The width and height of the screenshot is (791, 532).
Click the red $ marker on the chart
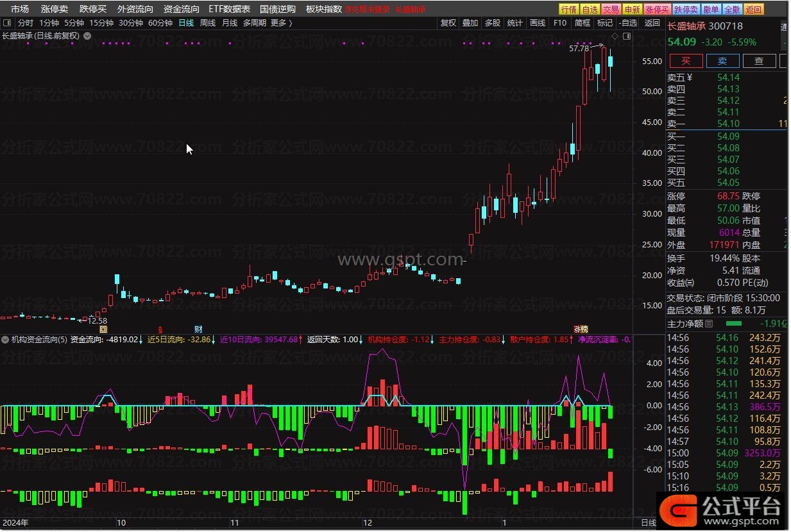160,328
